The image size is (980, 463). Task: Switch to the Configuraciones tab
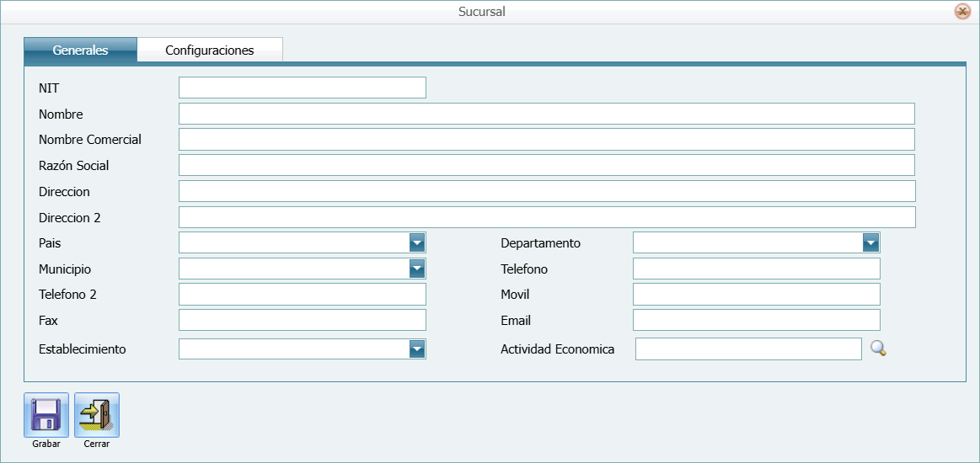point(210,51)
